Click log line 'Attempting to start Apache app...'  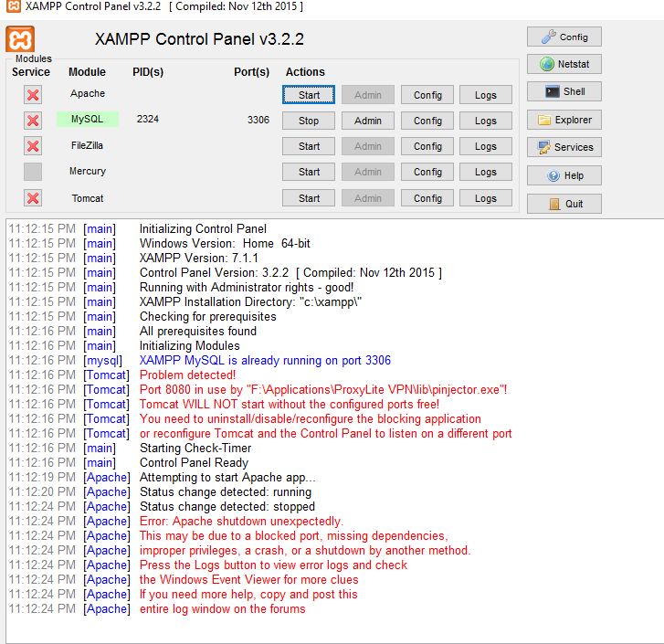(x=227, y=478)
